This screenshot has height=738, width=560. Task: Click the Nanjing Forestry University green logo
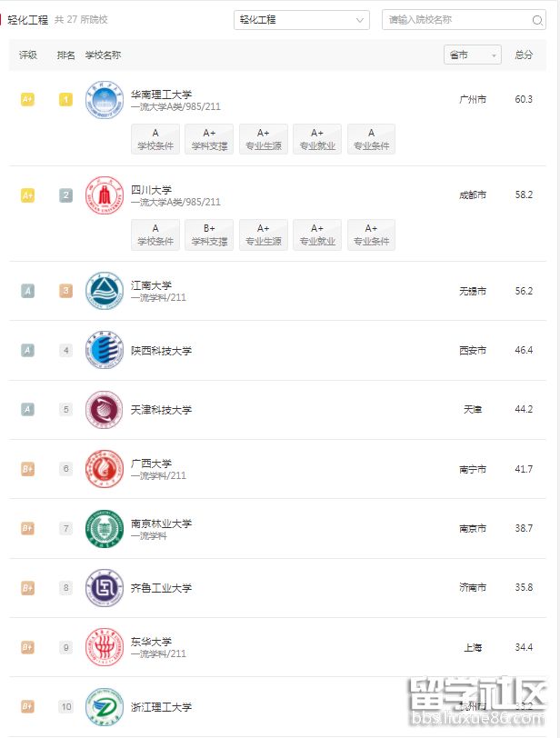tap(103, 528)
